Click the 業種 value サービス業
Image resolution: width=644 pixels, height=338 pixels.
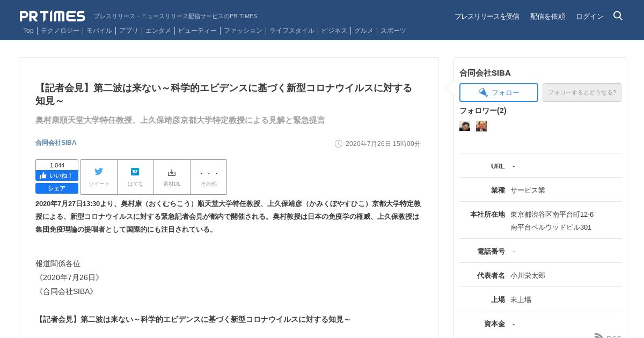[x=528, y=190]
